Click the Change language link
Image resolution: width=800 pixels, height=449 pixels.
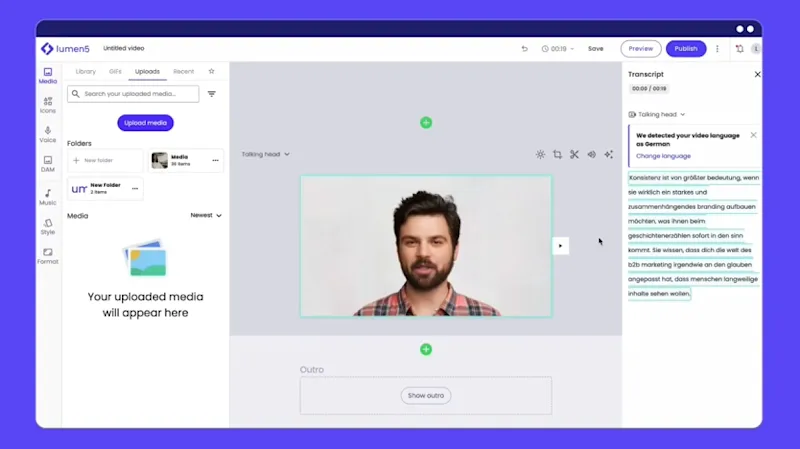[x=663, y=156]
